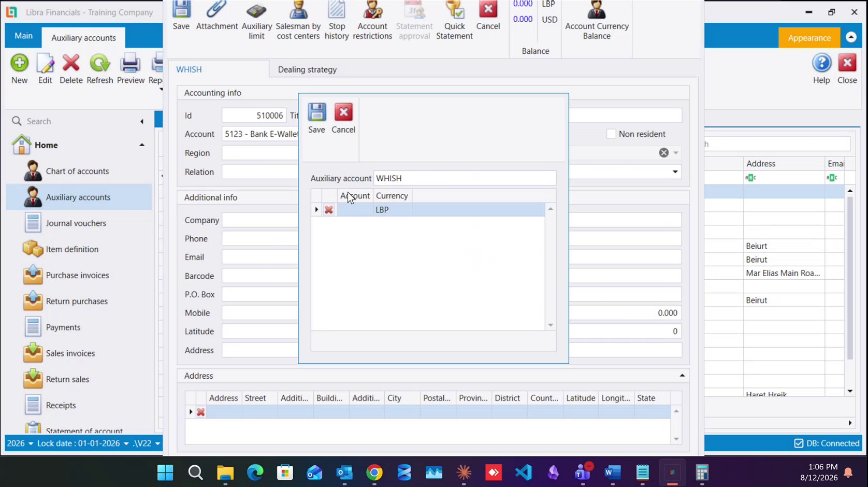Click the Appearance button
This screenshot has width=868, height=487.
point(809,38)
